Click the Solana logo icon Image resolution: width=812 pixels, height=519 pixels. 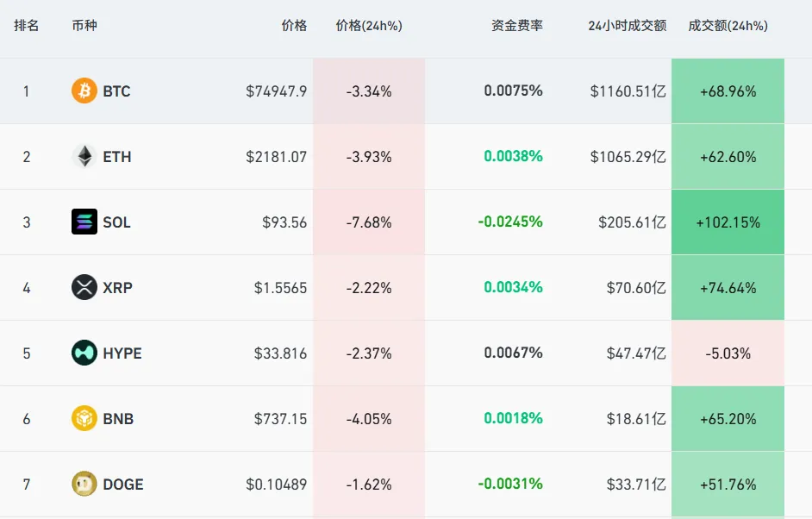click(x=84, y=222)
